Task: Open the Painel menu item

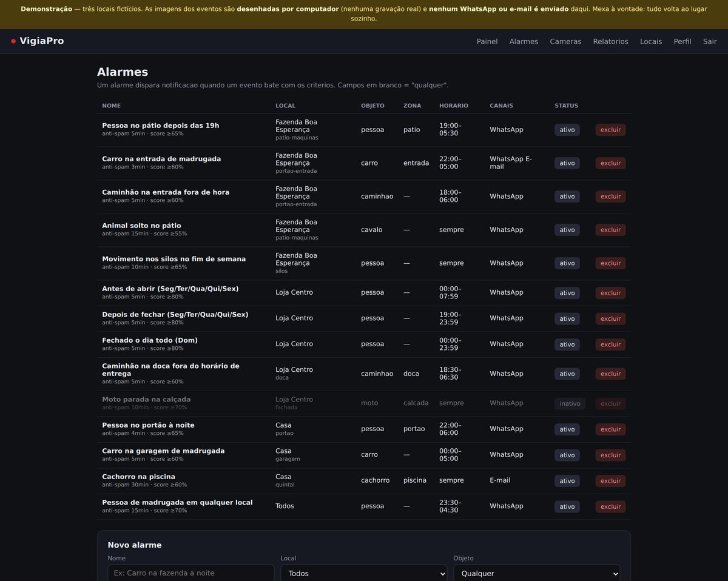Action: (487, 41)
